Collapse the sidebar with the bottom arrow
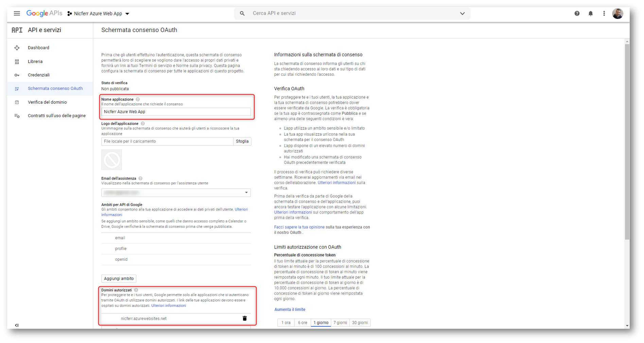 17,325
